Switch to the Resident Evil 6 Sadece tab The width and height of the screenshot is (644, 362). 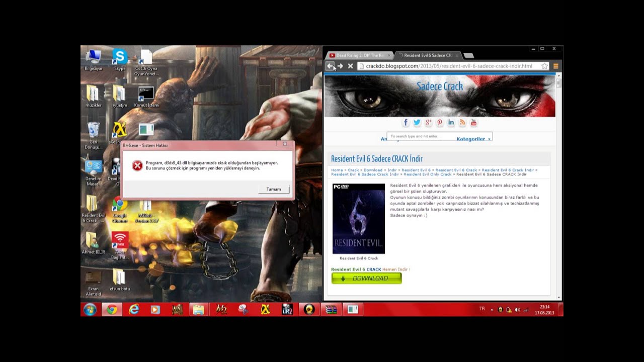[428, 55]
